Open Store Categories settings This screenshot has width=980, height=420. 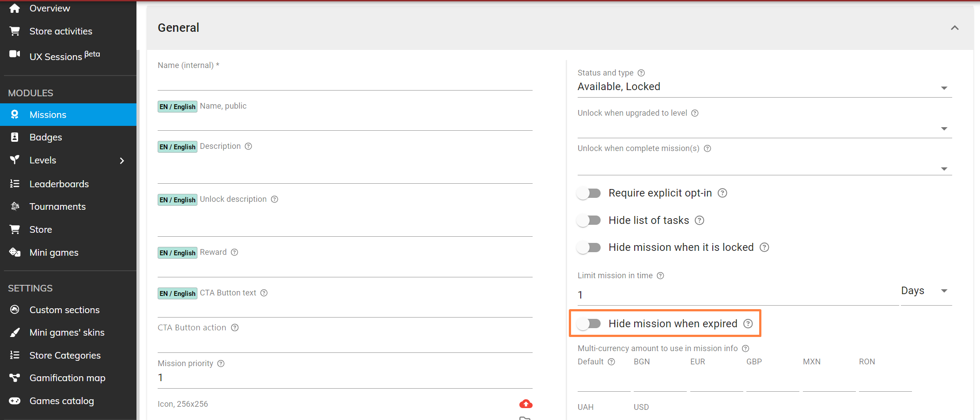[65, 355]
